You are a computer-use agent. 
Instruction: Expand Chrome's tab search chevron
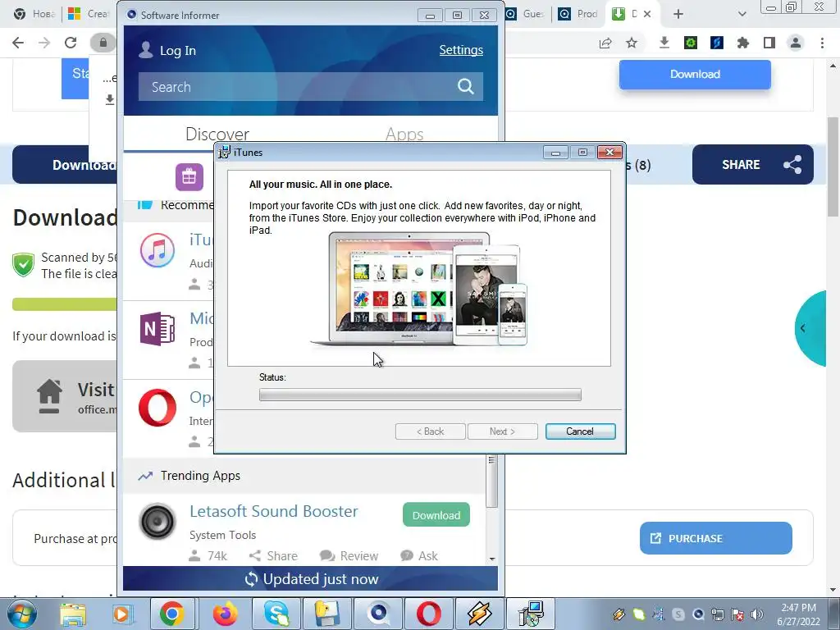tap(742, 14)
